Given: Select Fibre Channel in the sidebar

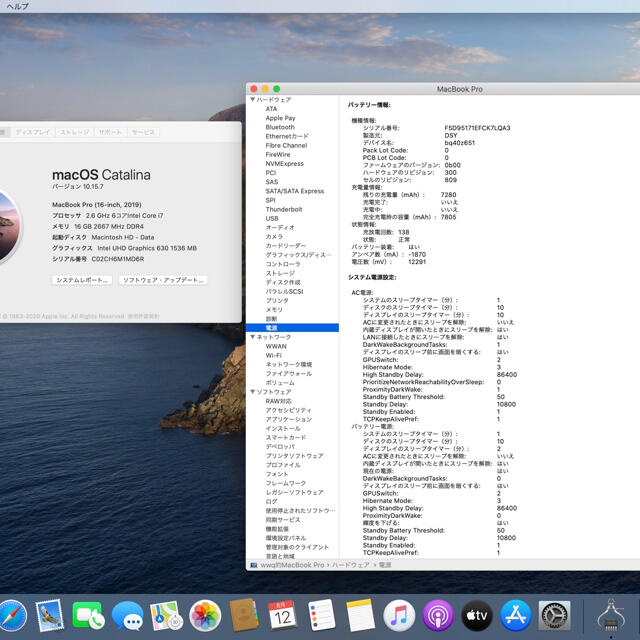Looking at the screenshot, I should (286, 145).
